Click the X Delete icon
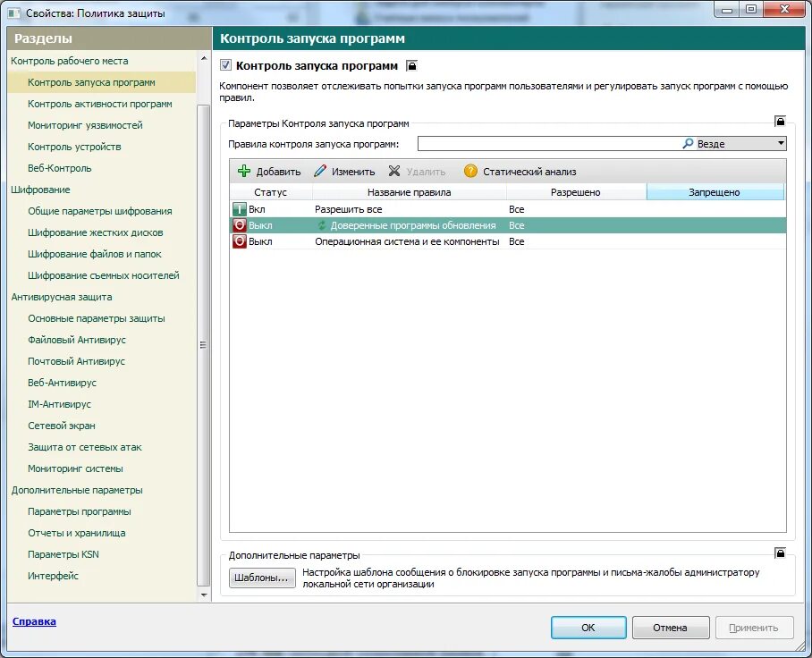Viewport: 812px width, 658px height. click(394, 171)
